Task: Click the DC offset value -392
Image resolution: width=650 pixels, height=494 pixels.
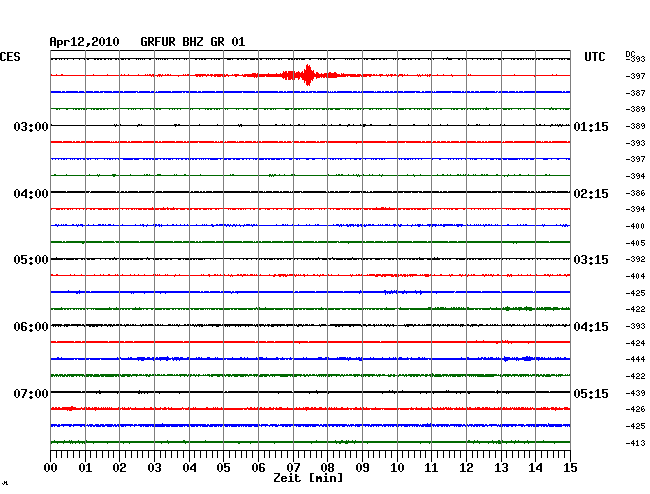Action: coord(635,259)
